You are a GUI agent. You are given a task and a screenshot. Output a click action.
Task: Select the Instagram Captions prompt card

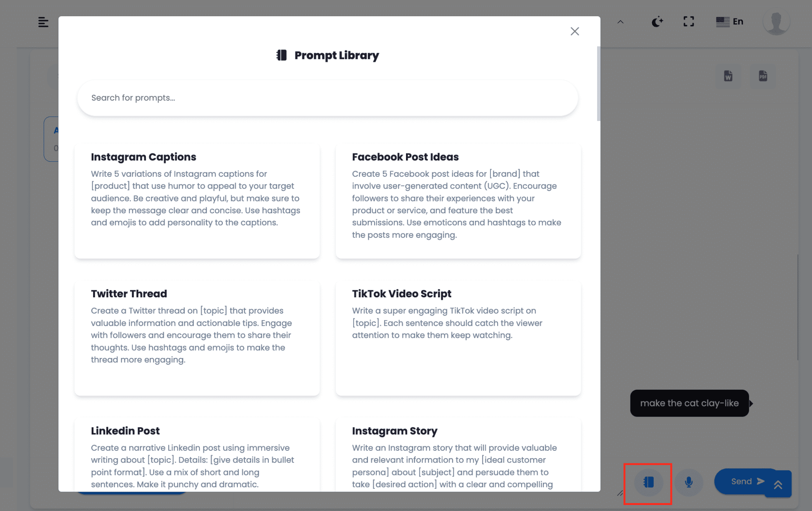197,201
